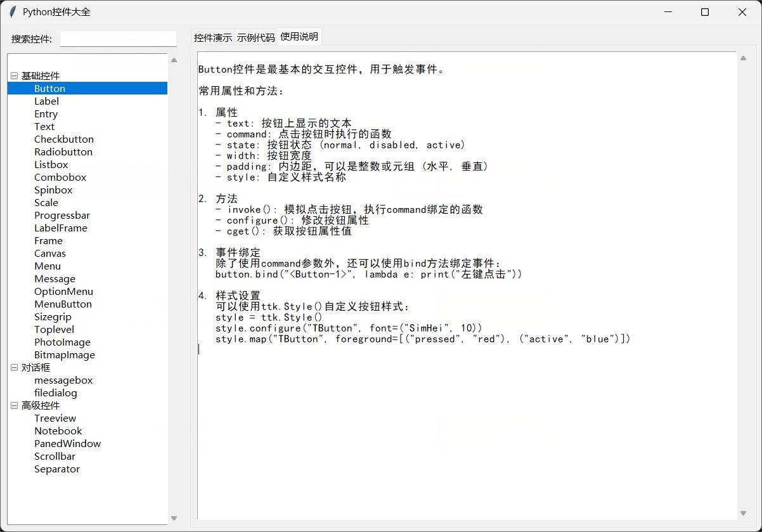Open the 示例代码 tab
The height and width of the screenshot is (532, 762).
(x=255, y=36)
